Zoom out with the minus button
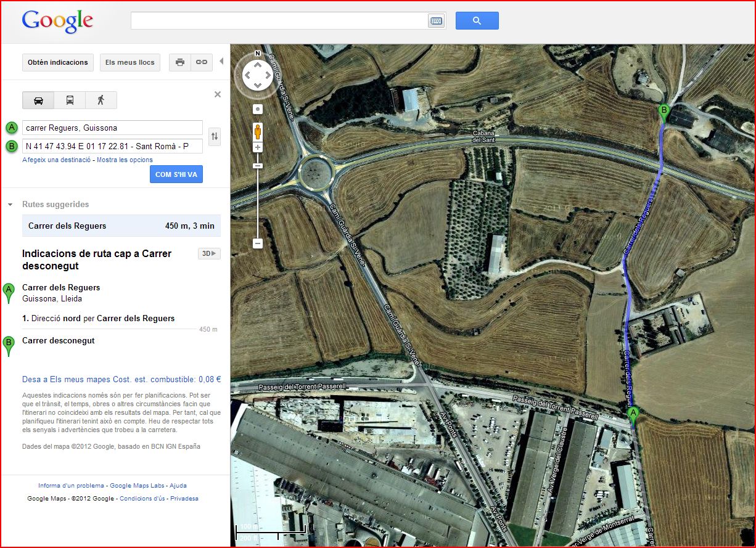Image resolution: width=756 pixels, height=548 pixels. (258, 243)
